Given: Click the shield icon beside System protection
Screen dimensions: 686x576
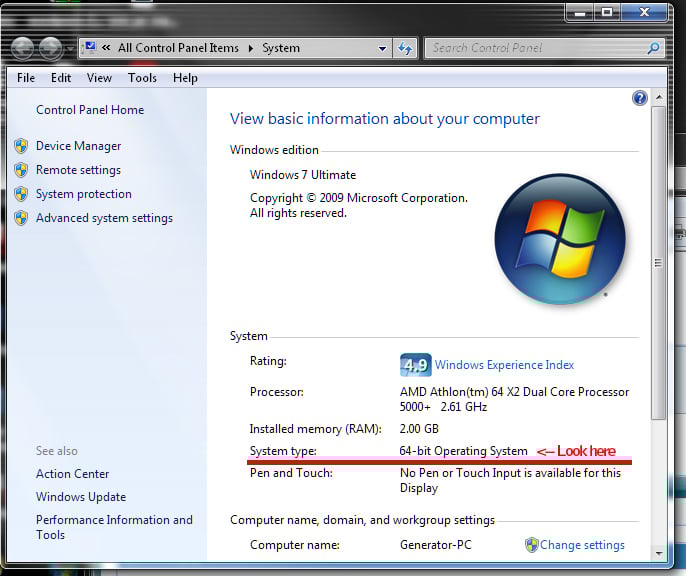Looking at the screenshot, I should (x=21, y=194).
